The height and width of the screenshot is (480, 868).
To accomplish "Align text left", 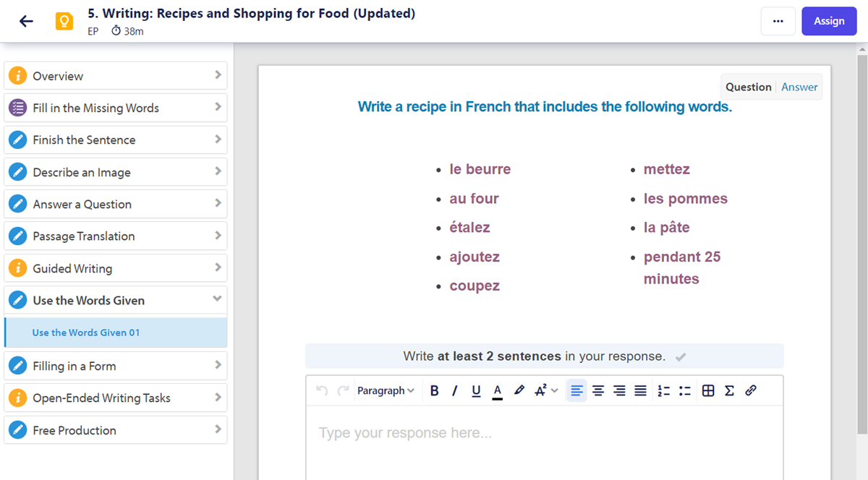I will 576,390.
